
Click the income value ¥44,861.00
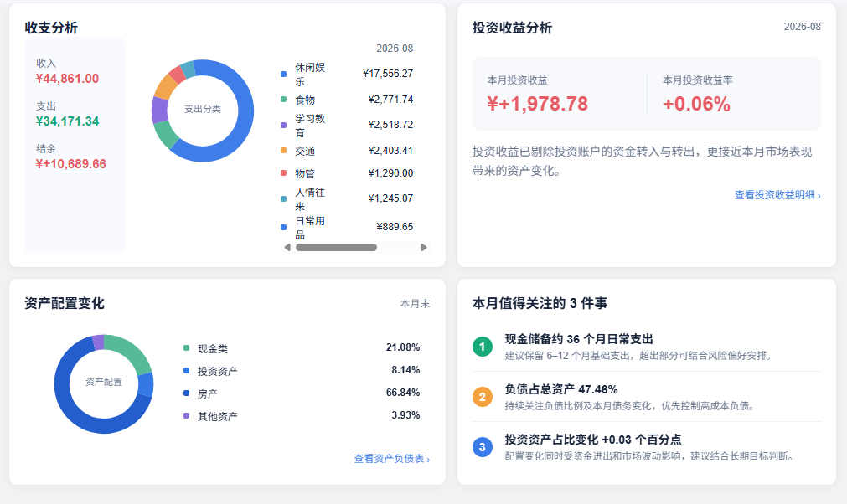(x=68, y=79)
